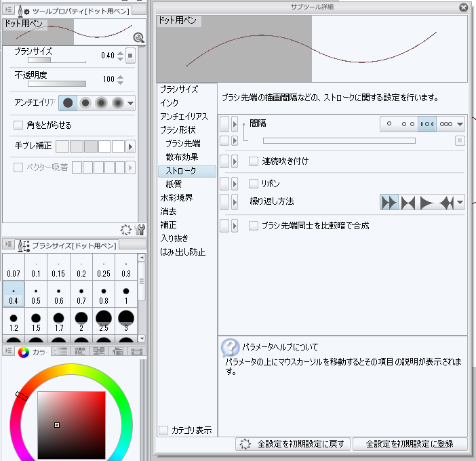Click magnifier icon on the stroke preview
This screenshot has height=461, width=476.
(x=138, y=39)
